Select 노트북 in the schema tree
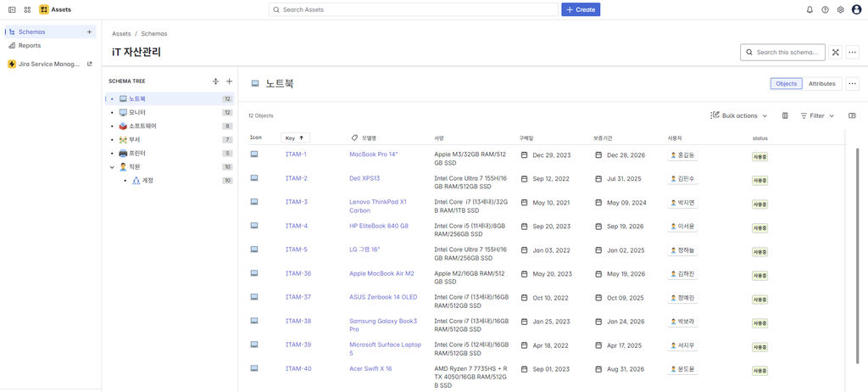Viewport: 868px width, 392px height. pos(170,98)
